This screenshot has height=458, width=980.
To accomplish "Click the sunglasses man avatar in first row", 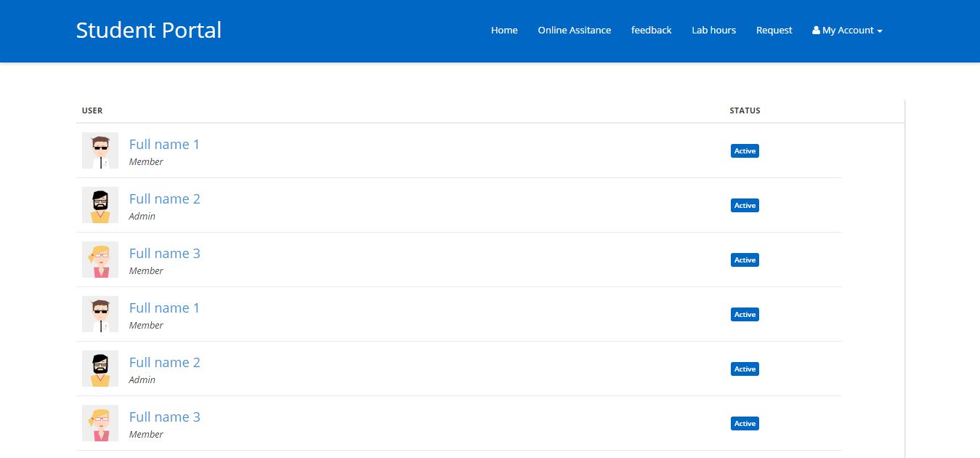I will pyautogui.click(x=100, y=150).
